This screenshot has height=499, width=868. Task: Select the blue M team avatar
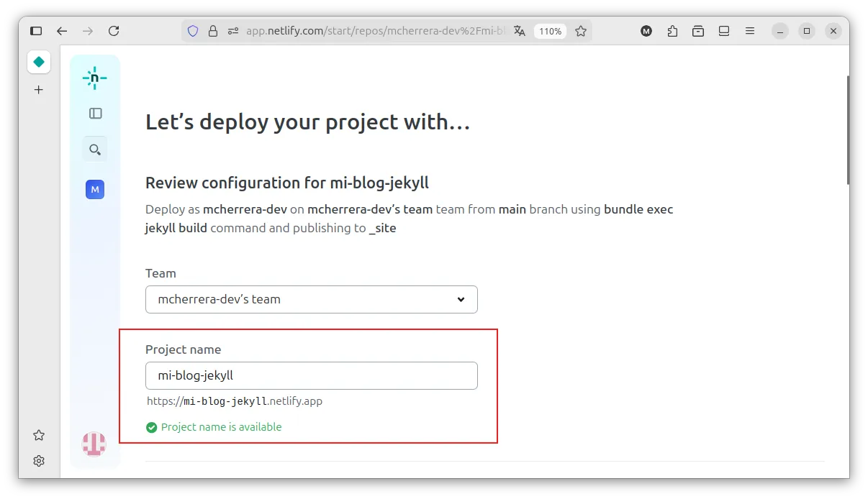coord(95,190)
